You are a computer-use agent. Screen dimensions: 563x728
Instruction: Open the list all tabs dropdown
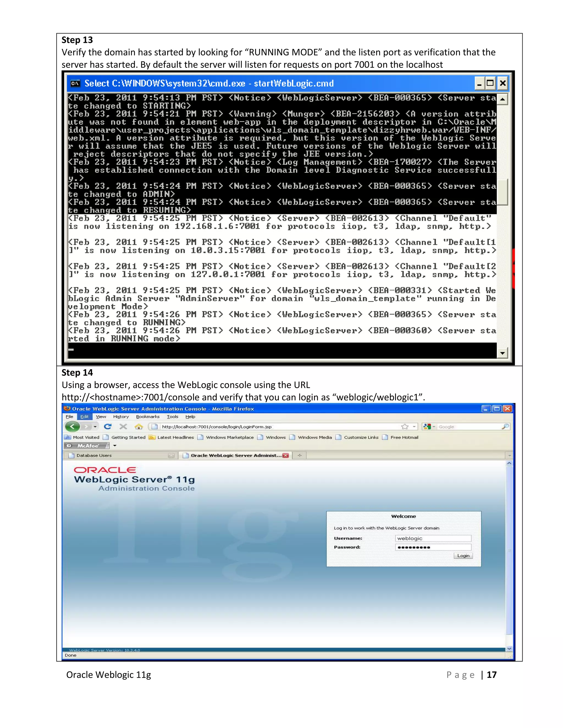coord(509,455)
